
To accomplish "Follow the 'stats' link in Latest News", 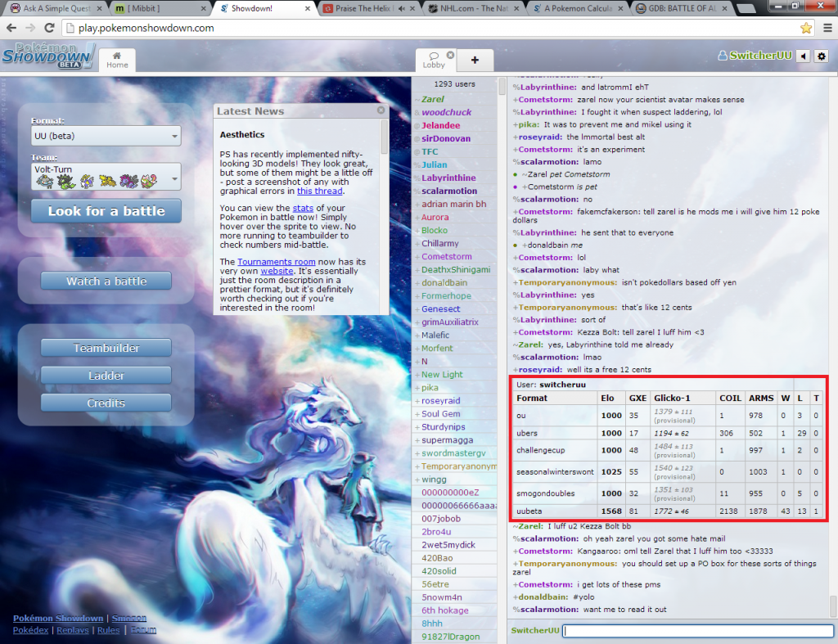I will coord(303,208).
